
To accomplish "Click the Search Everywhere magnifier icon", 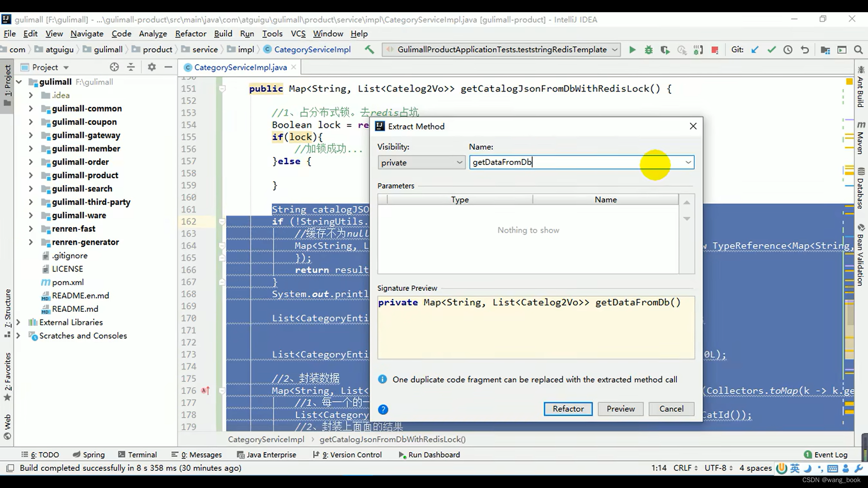I will click(x=858, y=50).
